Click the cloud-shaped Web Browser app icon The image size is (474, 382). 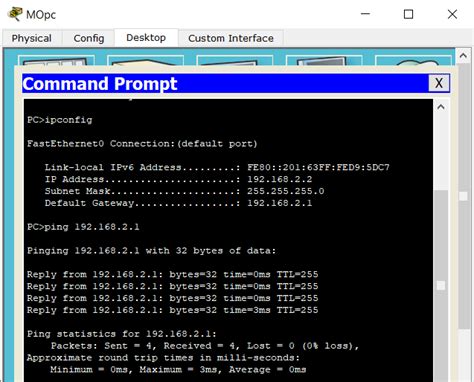point(413,60)
